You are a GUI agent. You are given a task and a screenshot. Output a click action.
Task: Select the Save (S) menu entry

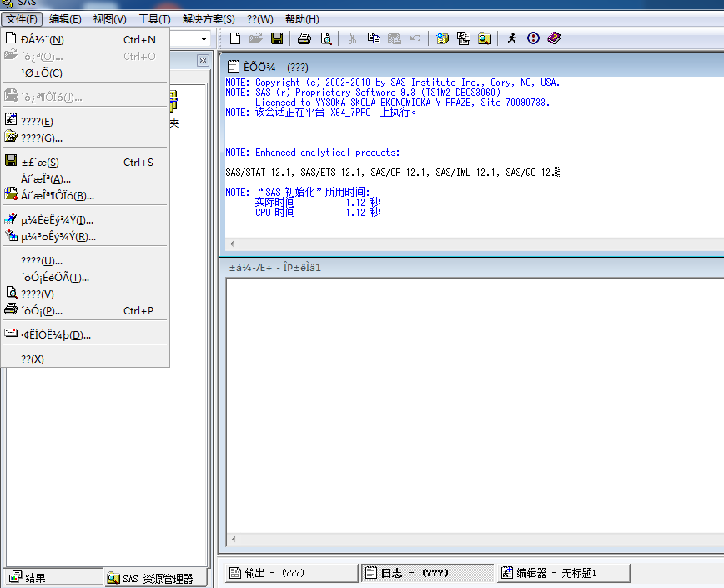(40, 163)
